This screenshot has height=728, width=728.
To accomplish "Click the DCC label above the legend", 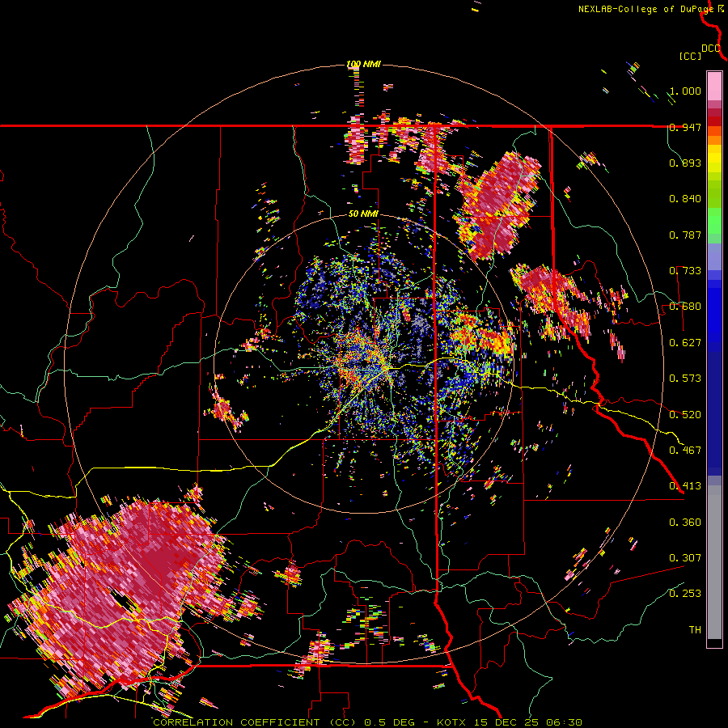I will click(x=711, y=49).
